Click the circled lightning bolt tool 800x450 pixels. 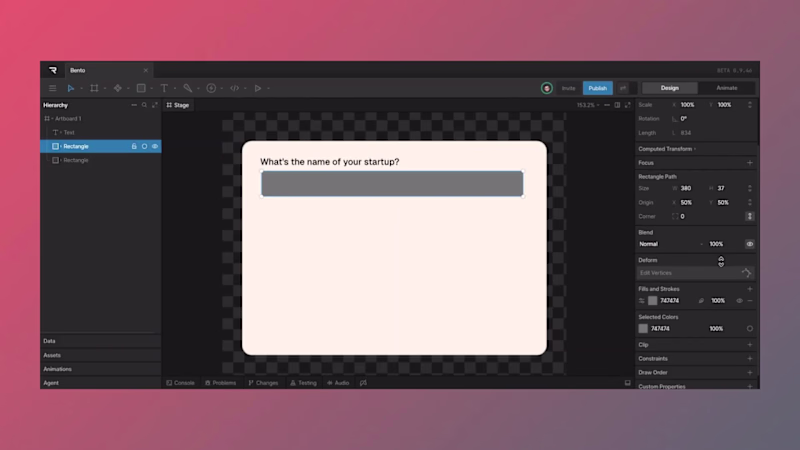click(211, 88)
